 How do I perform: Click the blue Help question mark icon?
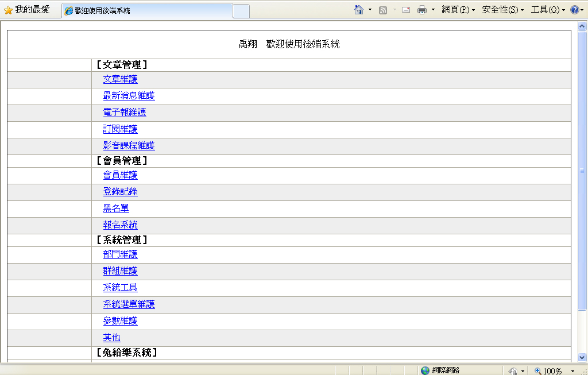point(574,10)
